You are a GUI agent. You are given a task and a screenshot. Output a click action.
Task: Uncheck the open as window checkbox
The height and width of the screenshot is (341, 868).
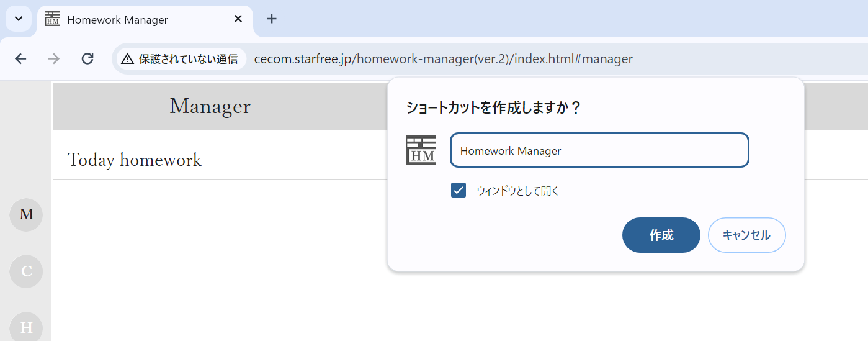coord(459,191)
